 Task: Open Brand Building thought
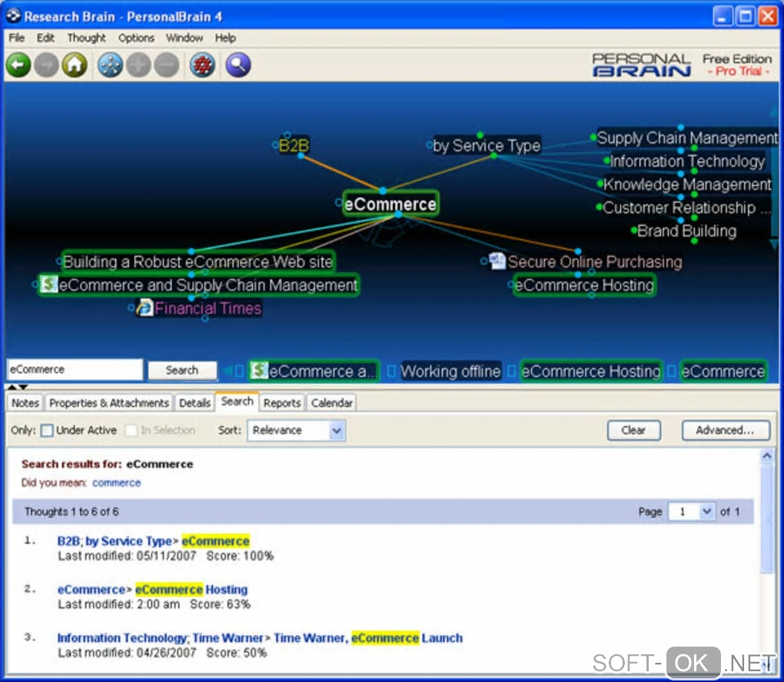tap(686, 231)
